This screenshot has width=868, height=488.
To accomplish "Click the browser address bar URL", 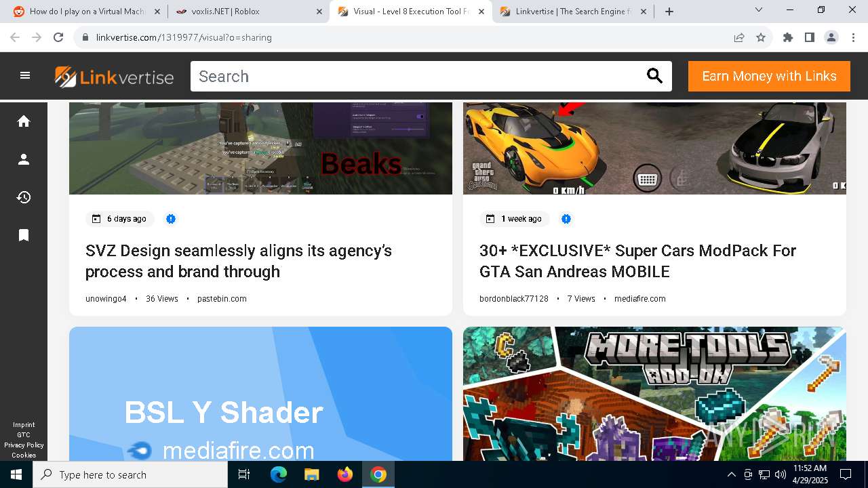I will 184,37.
